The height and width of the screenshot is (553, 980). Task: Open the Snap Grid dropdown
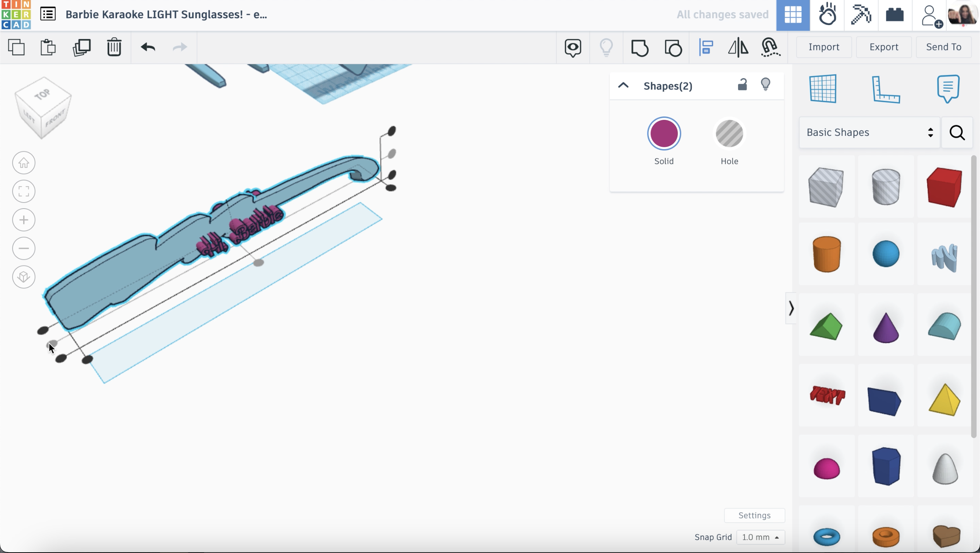761,537
